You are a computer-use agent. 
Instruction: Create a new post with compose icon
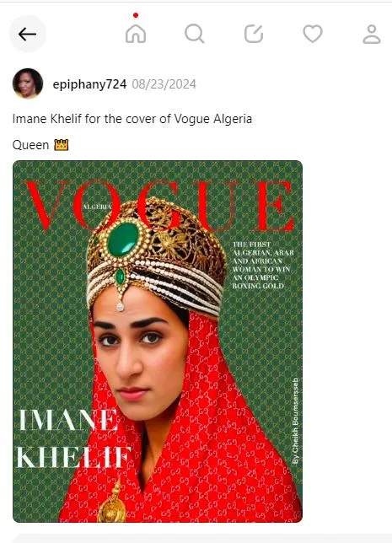click(254, 34)
